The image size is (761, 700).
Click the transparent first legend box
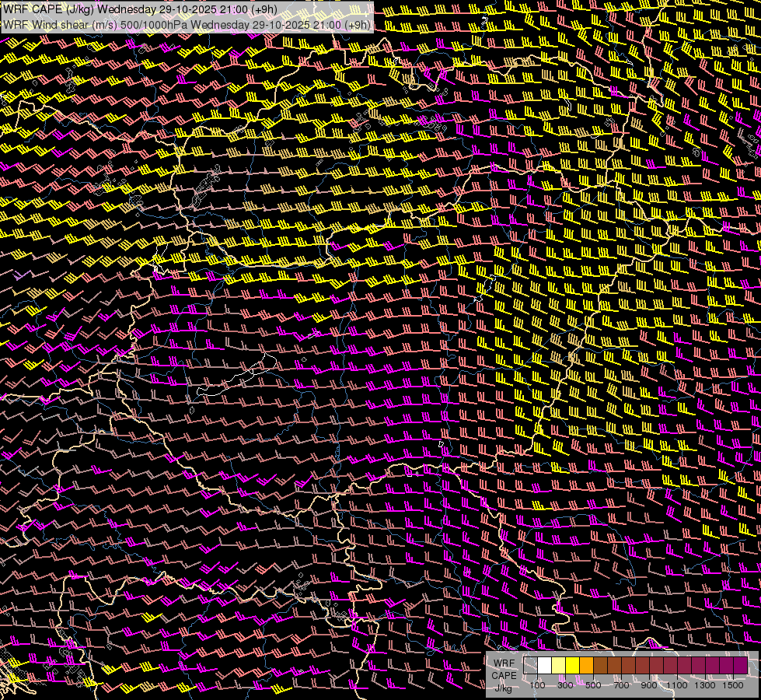pyautogui.click(x=530, y=665)
